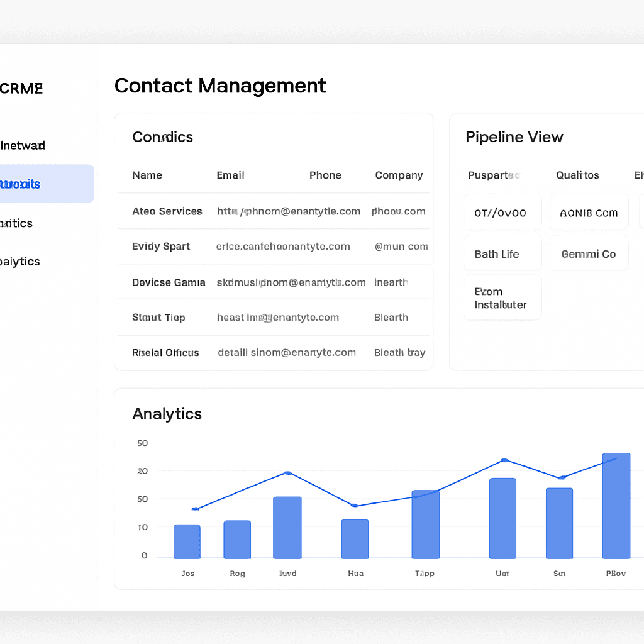644x644 pixels.
Task: Open the AONIB Com pipeline card
Action: point(589,212)
